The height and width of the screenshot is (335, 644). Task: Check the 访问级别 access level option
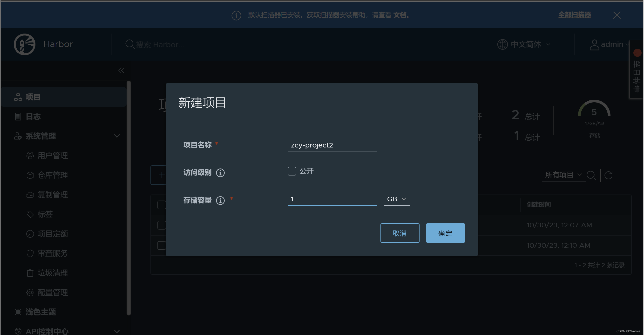click(292, 171)
